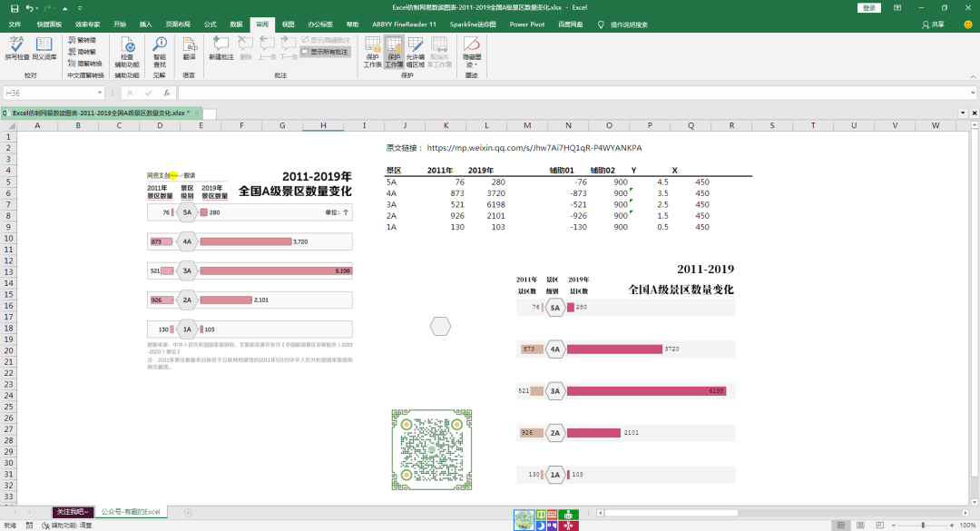980x531 pixels.
Task: Switch to the View (视图) tab
Action: click(289, 25)
